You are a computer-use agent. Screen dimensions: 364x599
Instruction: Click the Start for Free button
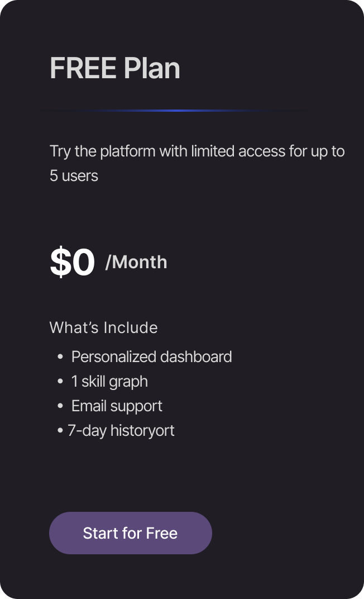tap(131, 533)
